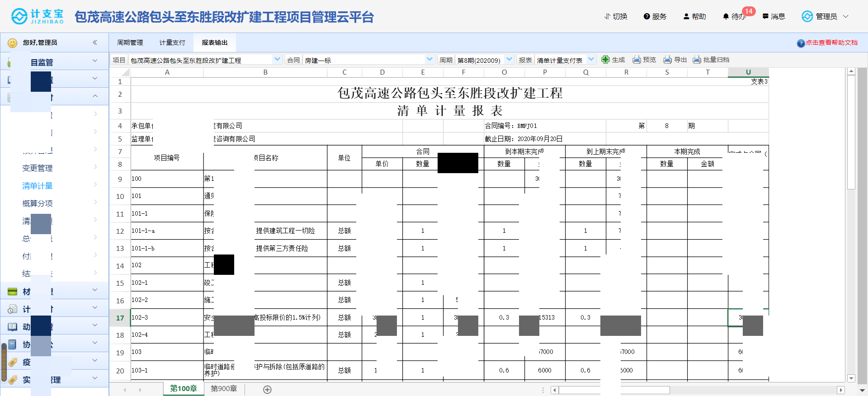This screenshot has width=868, height=396.
Task: Open 帮助 help item
Action: click(695, 16)
